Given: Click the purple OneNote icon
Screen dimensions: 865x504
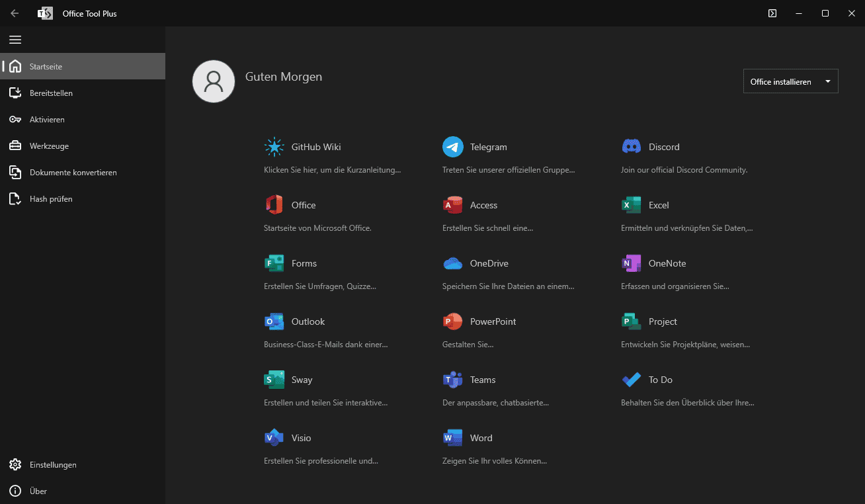Looking at the screenshot, I should (632, 263).
